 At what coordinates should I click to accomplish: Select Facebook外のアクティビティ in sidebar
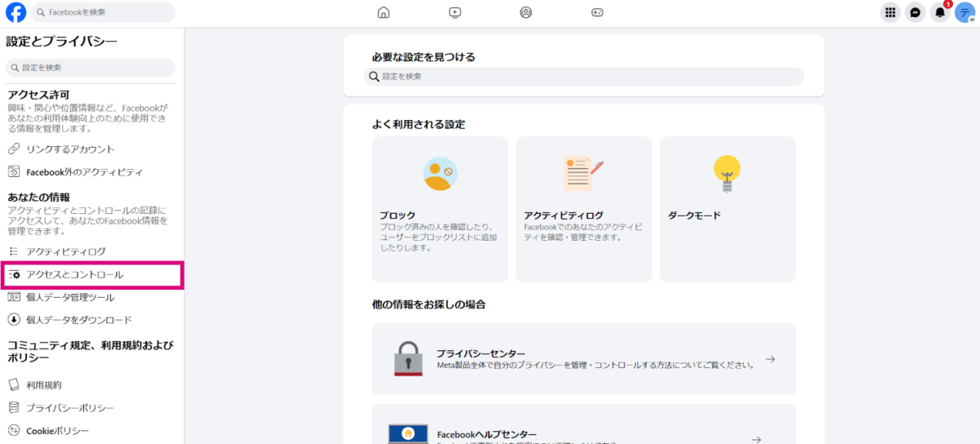click(84, 172)
